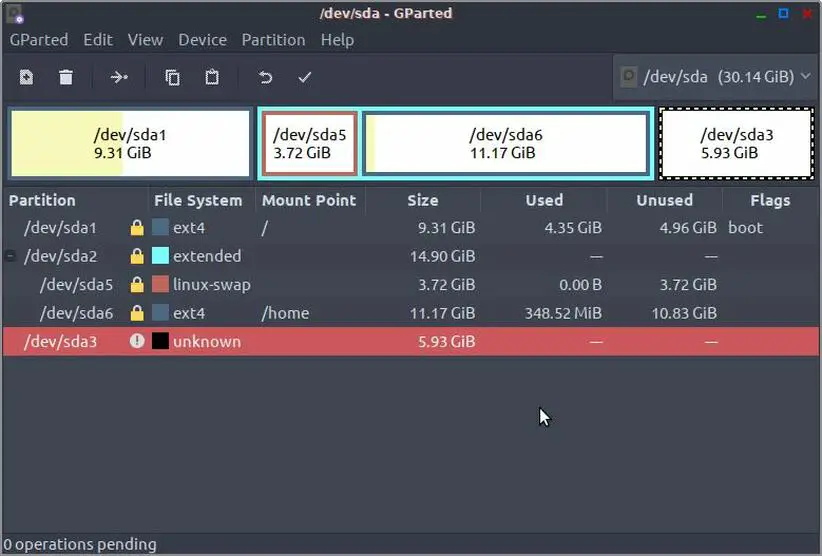This screenshot has height=556, width=822.
Task: Click the Undo last operation icon
Action: [265, 78]
